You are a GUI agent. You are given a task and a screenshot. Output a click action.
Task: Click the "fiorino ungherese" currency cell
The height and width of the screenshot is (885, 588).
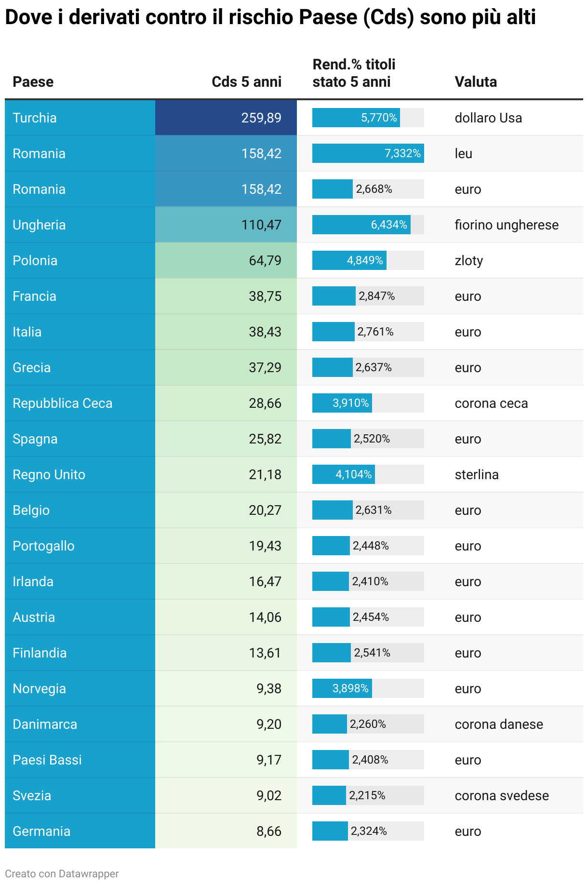pyautogui.click(x=507, y=225)
